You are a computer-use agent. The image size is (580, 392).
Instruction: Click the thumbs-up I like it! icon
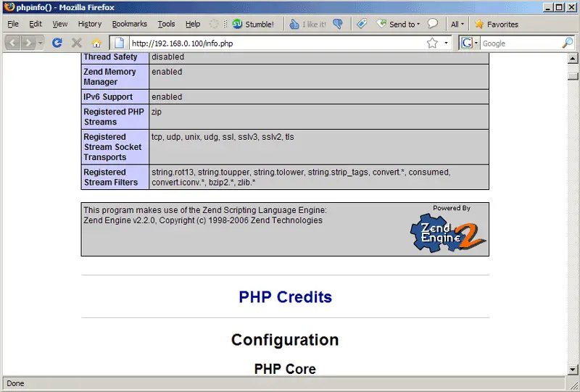[294, 24]
